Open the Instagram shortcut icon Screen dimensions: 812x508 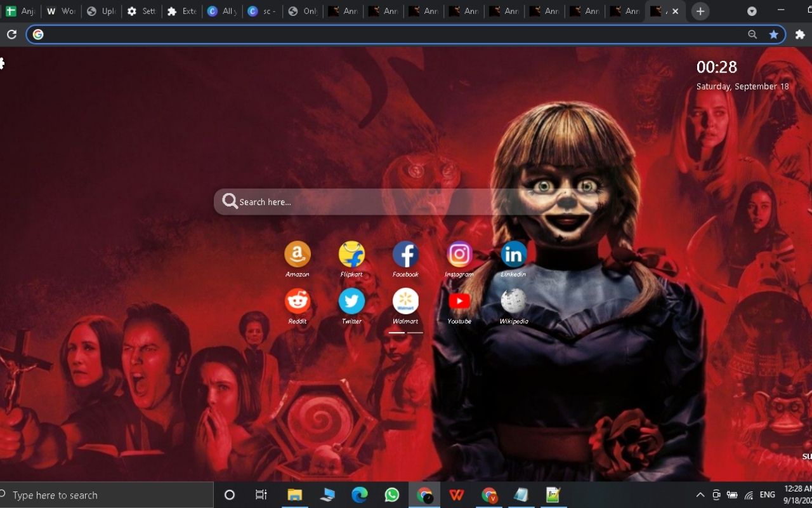[x=459, y=254]
